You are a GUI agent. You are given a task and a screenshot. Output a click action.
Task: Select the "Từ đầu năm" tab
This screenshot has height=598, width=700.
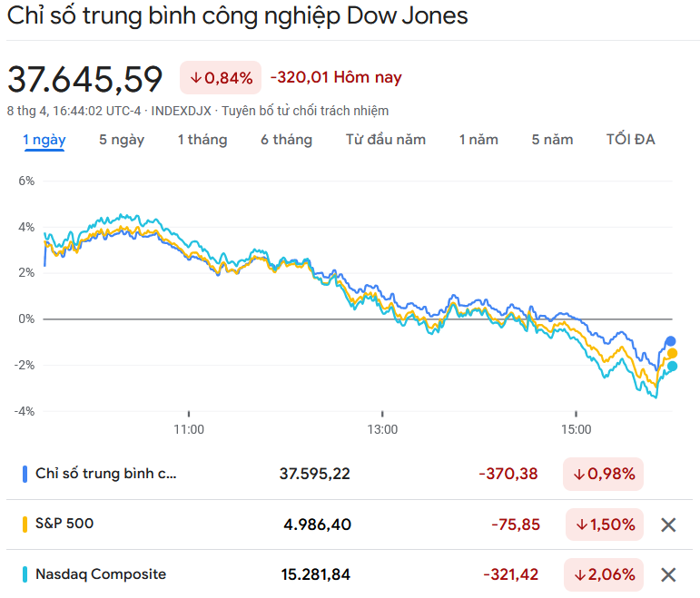tap(386, 140)
